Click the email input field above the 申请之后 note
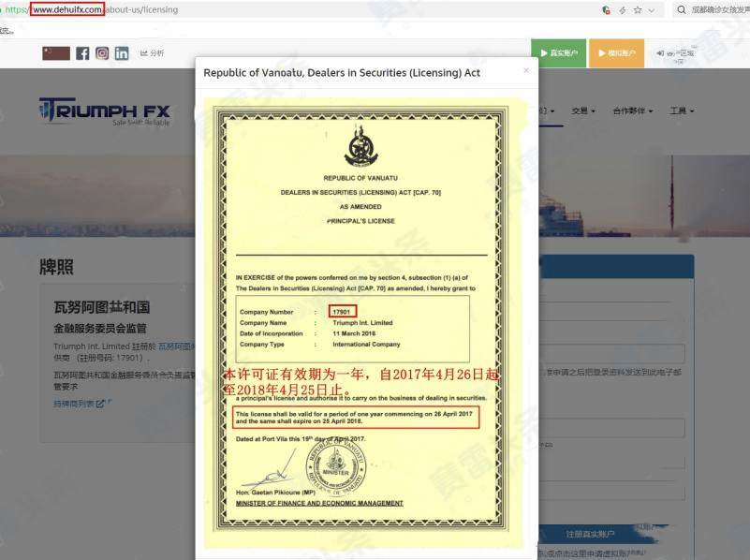Screen dimensions: 750x560 [x=612, y=353]
